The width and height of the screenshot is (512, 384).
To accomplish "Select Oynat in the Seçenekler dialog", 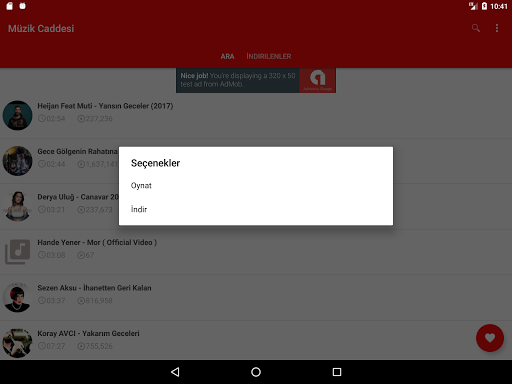I will [x=256, y=185].
